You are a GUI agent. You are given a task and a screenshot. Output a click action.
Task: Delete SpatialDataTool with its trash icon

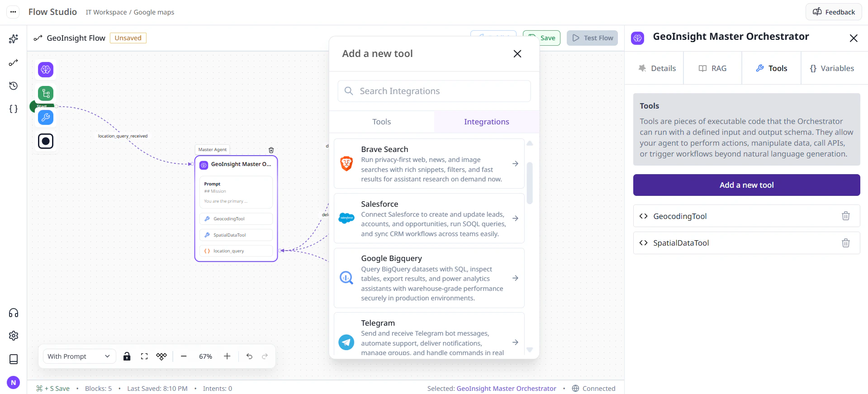point(846,243)
